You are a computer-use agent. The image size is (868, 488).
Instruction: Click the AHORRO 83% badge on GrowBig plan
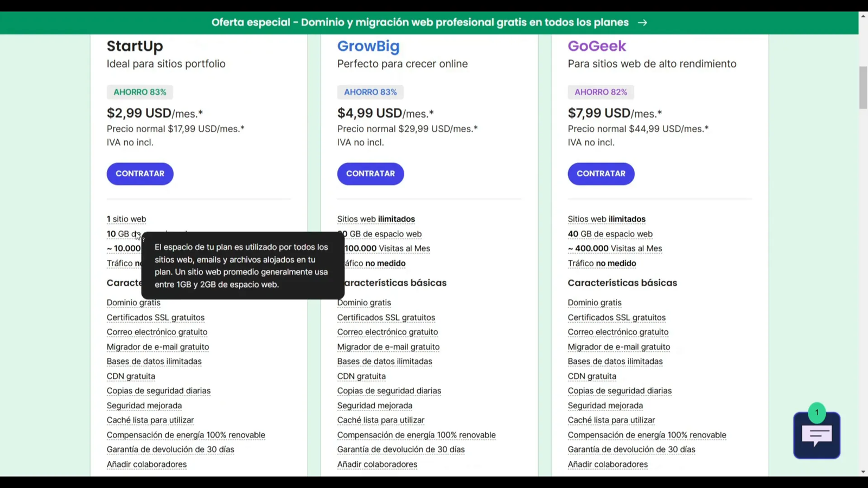tap(370, 92)
